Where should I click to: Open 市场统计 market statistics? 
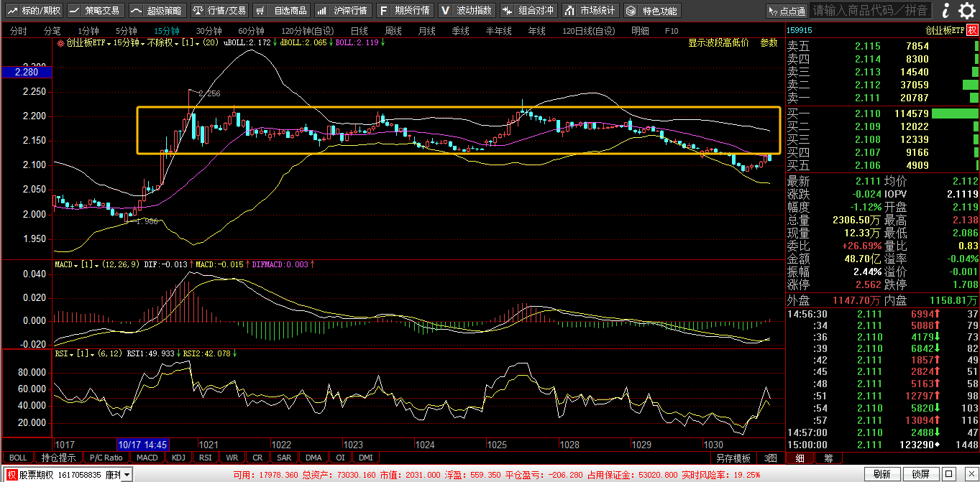[589, 11]
